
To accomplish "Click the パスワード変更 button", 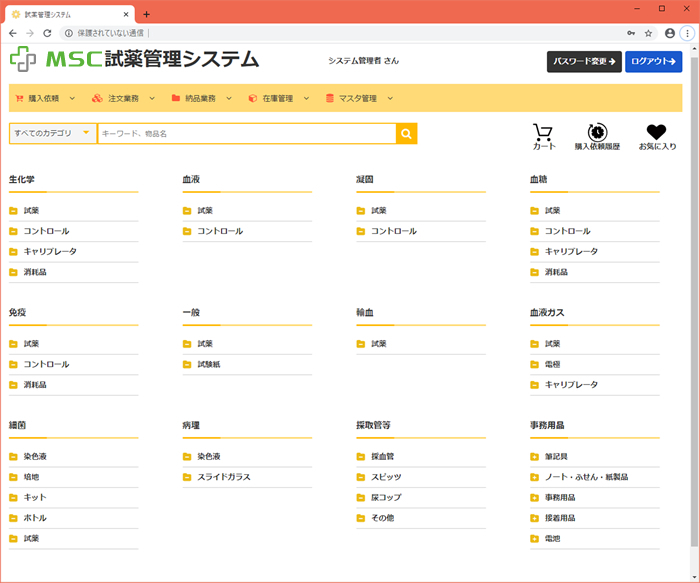I will (x=584, y=62).
